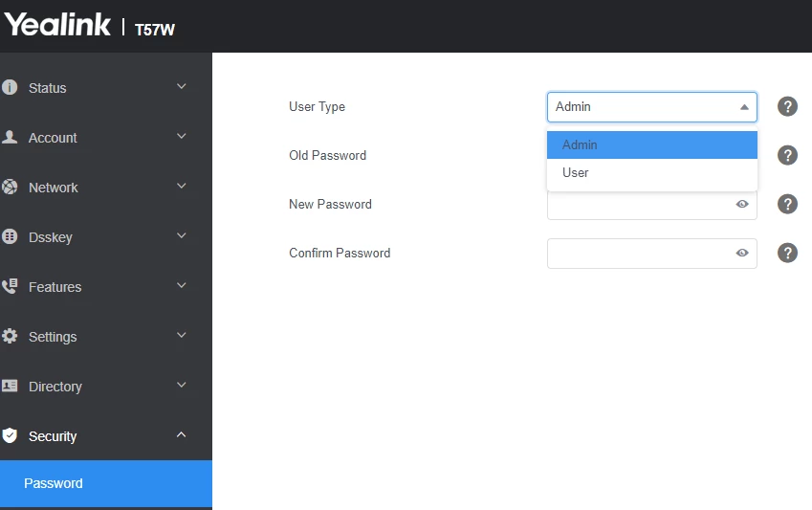This screenshot has height=510, width=812.
Task: Open help for New Password field
Action: [x=787, y=204]
